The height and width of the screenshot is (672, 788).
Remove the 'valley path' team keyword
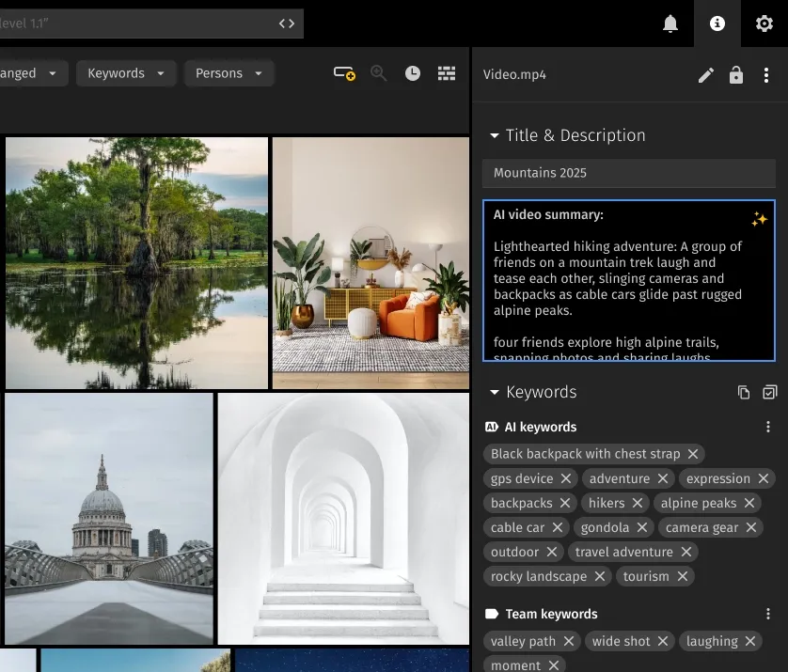click(568, 641)
